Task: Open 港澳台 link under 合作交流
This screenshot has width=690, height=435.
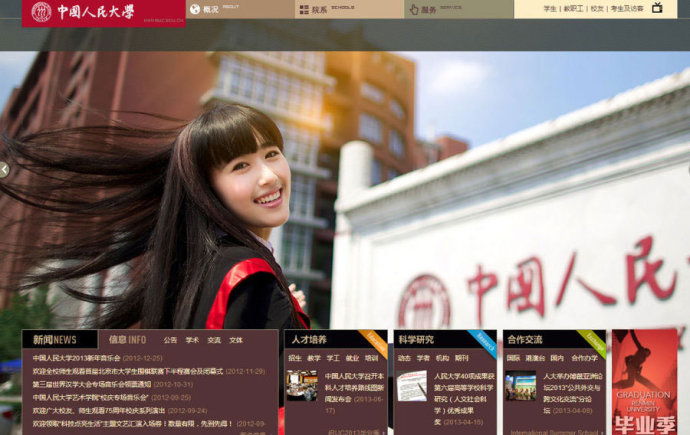Action: pos(535,358)
